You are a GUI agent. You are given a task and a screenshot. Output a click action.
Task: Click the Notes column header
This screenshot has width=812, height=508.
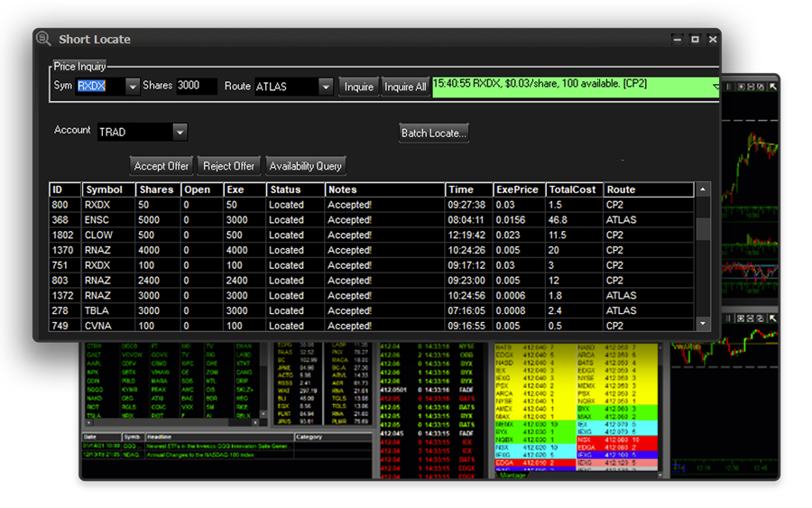click(x=384, y=189)
